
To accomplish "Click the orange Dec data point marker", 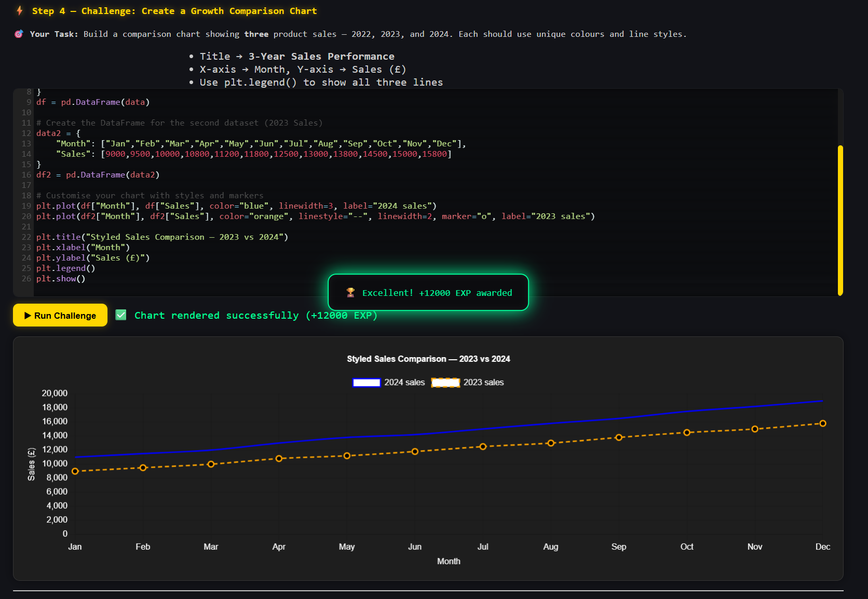I will 822,424.
